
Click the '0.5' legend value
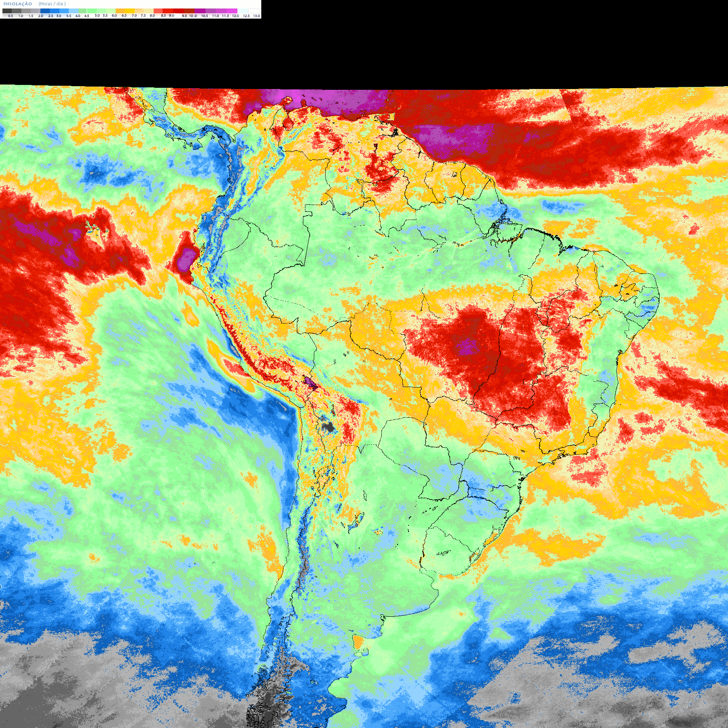tap(11, 16)
